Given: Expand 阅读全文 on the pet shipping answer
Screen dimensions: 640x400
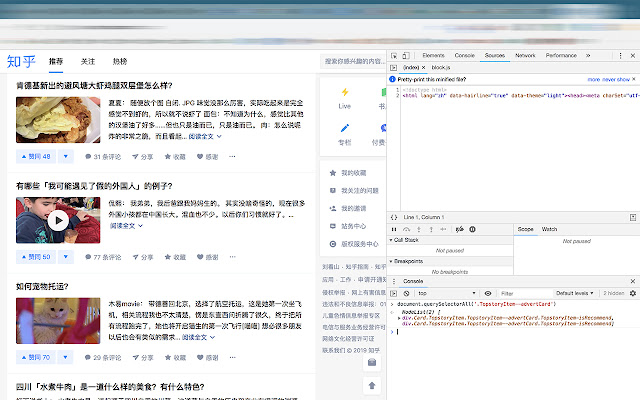Looking at the screenshot, I should 198,337.
